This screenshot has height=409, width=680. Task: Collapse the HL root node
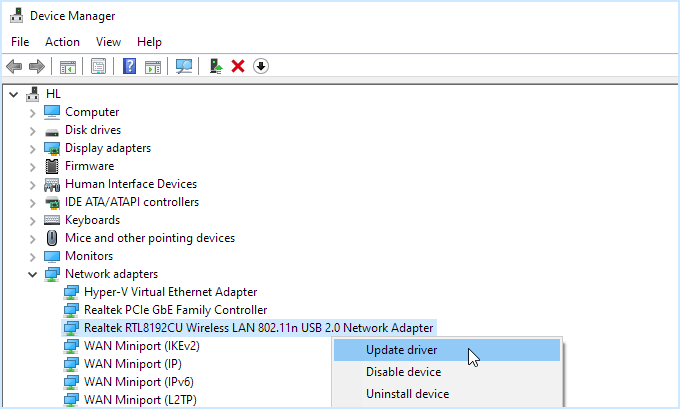point(13,94)
